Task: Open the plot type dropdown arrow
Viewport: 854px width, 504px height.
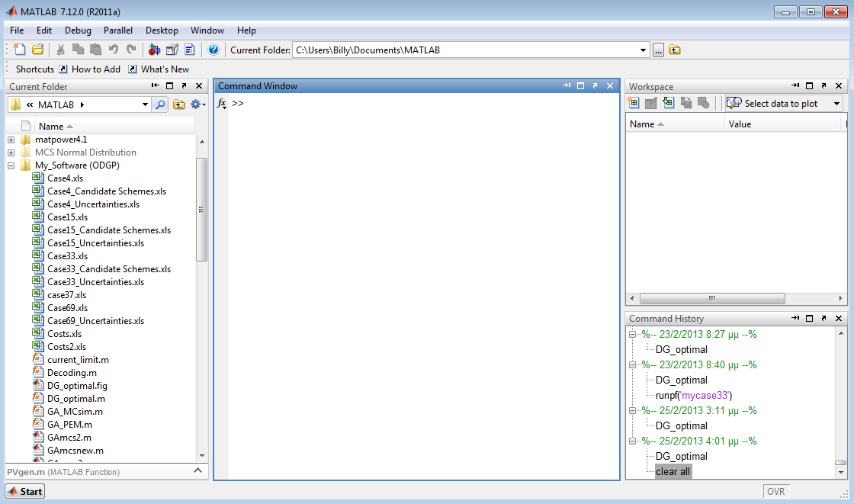Action: coord(836,104)
